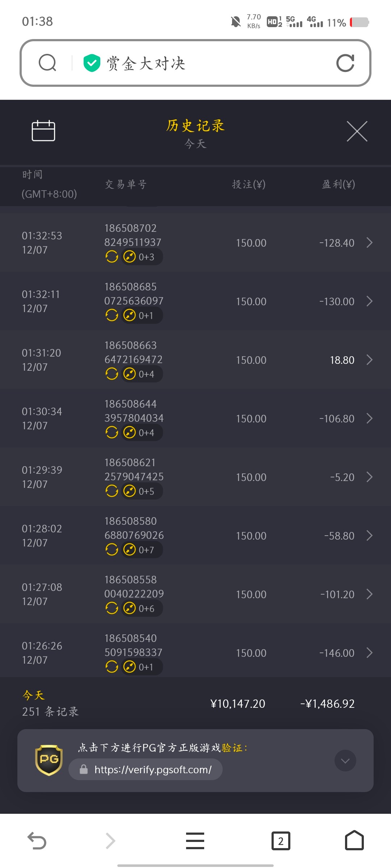391x868 pixels.
Task: Tap the address bar title 赏金大对决
Action: pos(146,63)
